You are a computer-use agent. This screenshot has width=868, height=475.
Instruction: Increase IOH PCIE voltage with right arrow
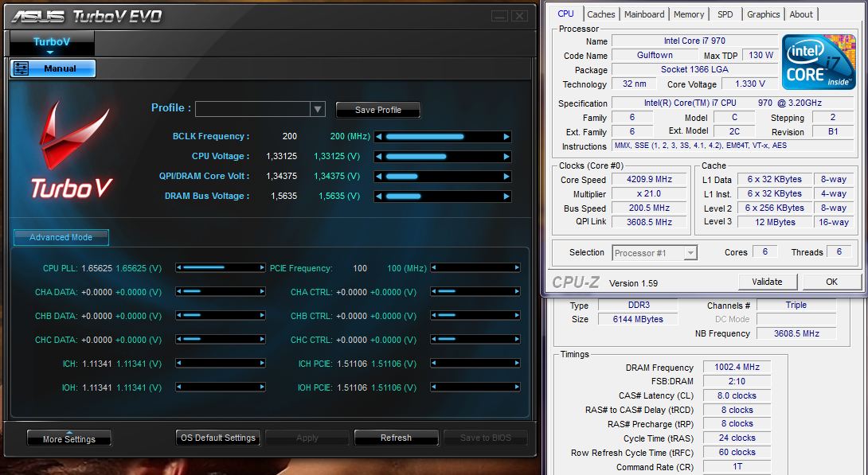coord(517,387)
